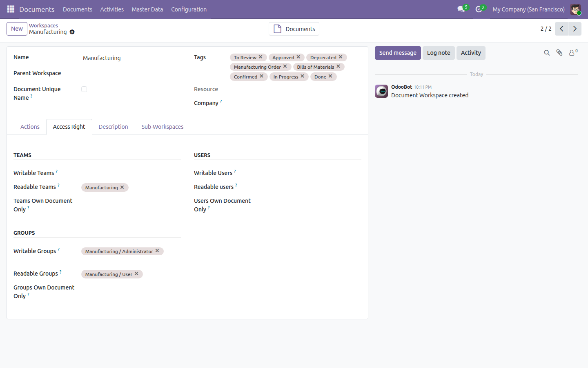
Task: Click the user avatar in top bar
Action: pos(575,9)
